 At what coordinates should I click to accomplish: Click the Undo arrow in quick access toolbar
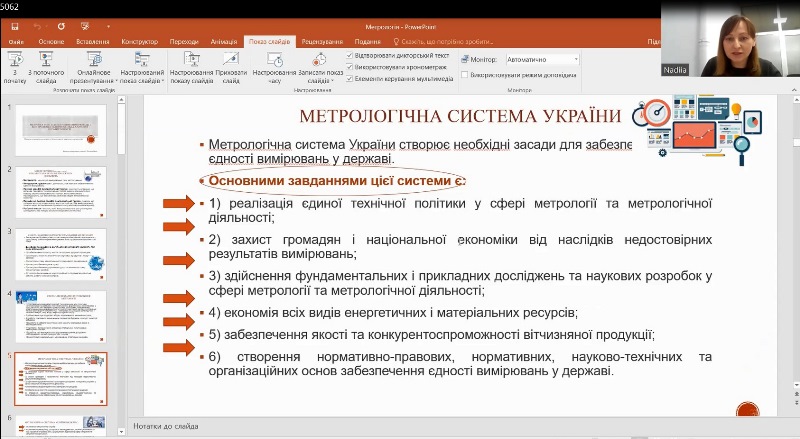click(x=37, y=27)
